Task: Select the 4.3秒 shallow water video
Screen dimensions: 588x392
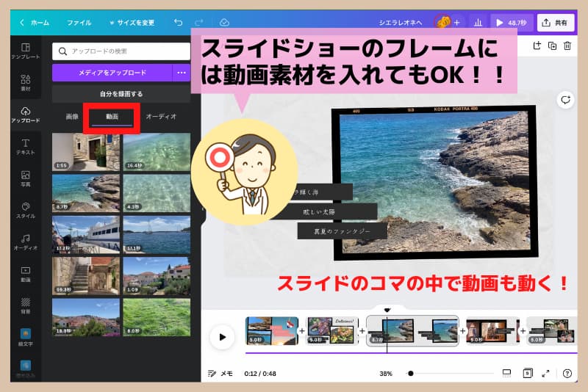Action: (157, 193)
